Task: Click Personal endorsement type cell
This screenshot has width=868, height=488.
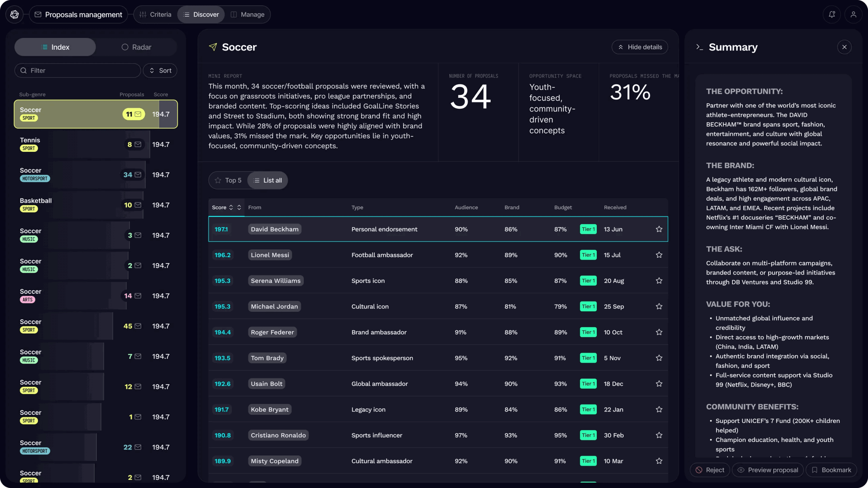Action: [x=384, y=229]
